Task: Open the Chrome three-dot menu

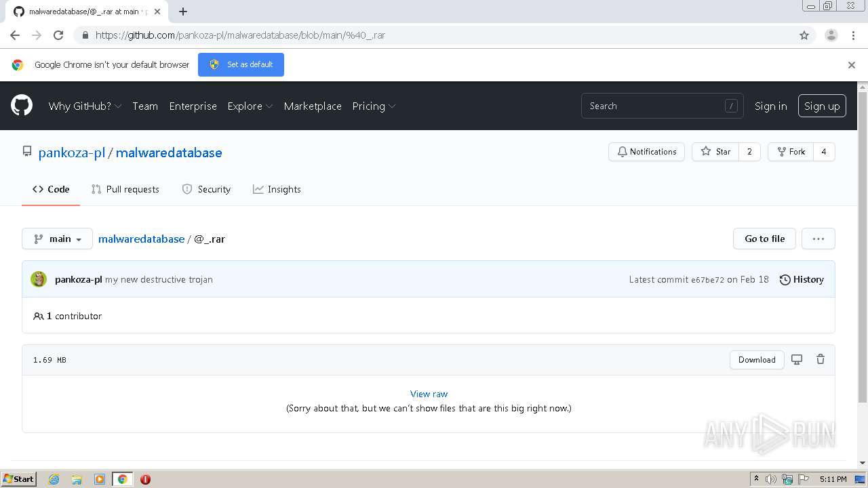Action: coord(853,35)
